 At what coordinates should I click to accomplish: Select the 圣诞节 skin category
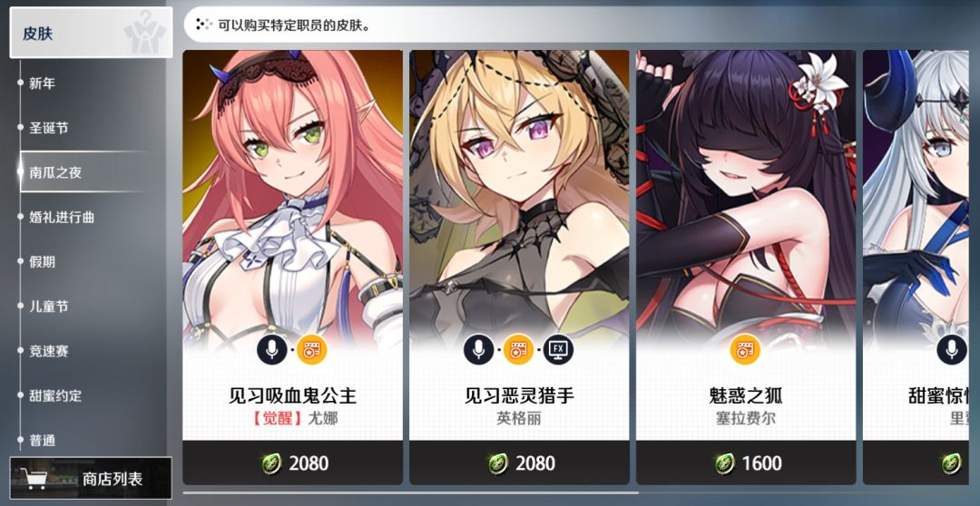[x=49, y=128]
